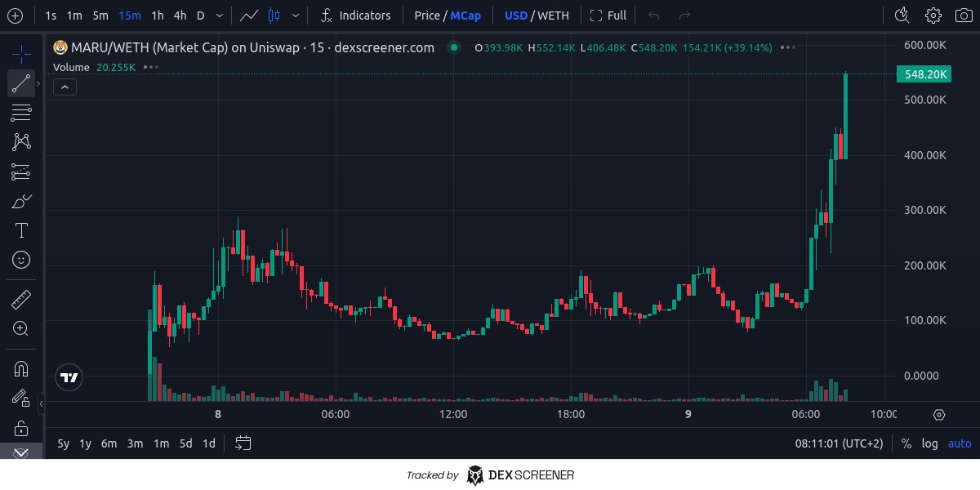Image resolution: width=980 pixels, height=490 pixels.
Task: Toggle magnet mode for drawings
Action: 21,368
